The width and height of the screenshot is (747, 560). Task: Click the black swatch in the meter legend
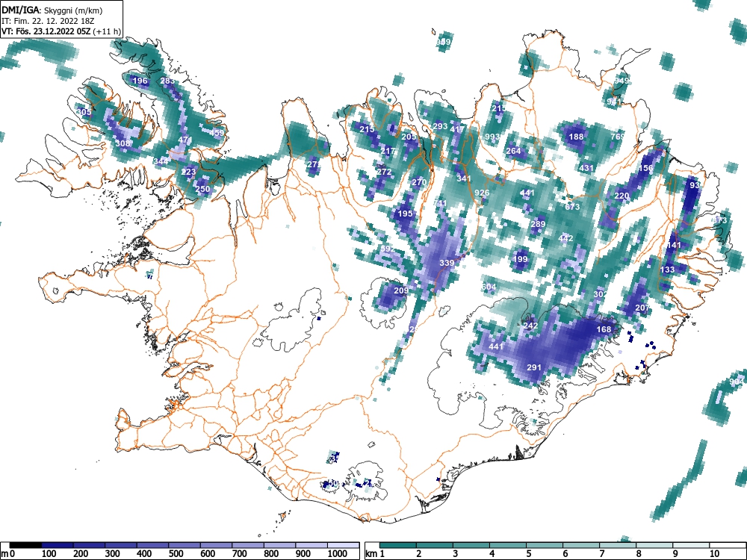(25, 545)
